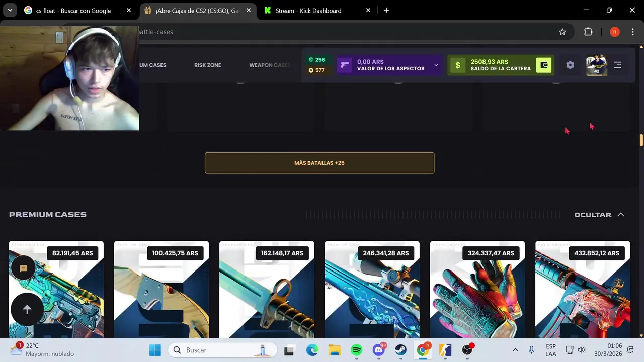
Task: Open Counter-Strike from the taskbar
Action: [x=445, y=350]
